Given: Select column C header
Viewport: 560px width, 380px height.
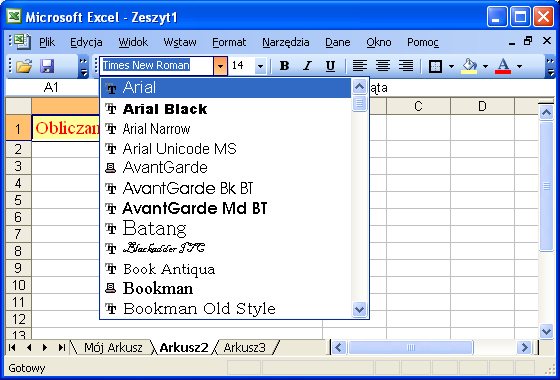Looking at the screenshot, I should click(418, 106).
